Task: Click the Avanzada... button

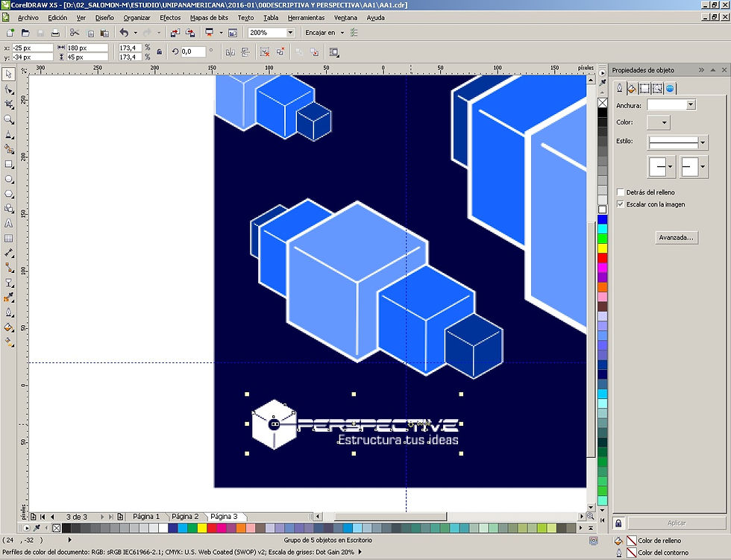Action: tap(676, 238)
